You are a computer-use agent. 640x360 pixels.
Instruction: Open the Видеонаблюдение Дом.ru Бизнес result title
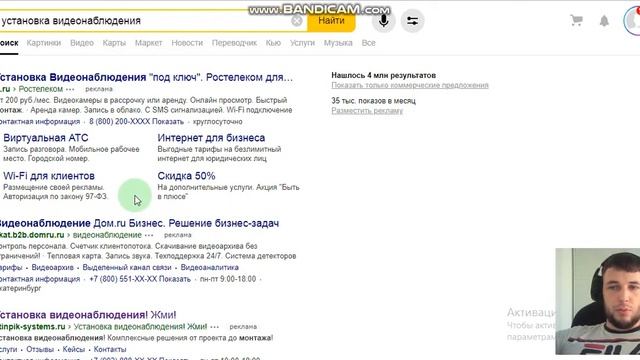139,223
